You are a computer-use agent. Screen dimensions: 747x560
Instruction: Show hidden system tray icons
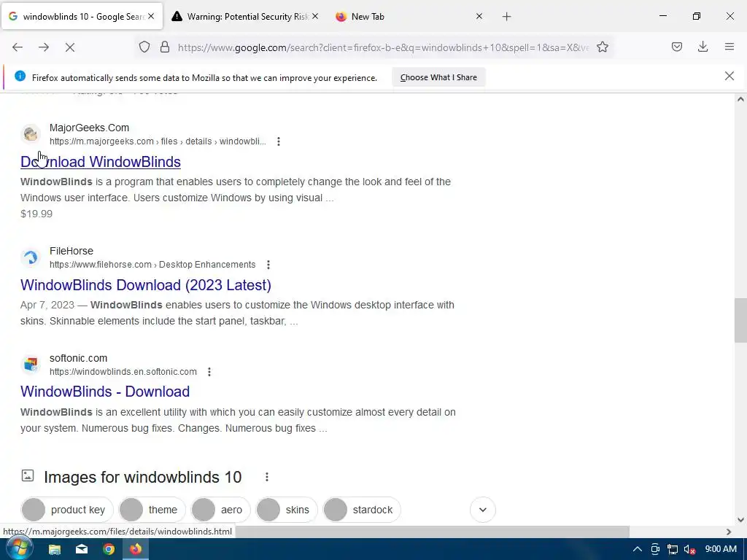[x=637, y=550]
